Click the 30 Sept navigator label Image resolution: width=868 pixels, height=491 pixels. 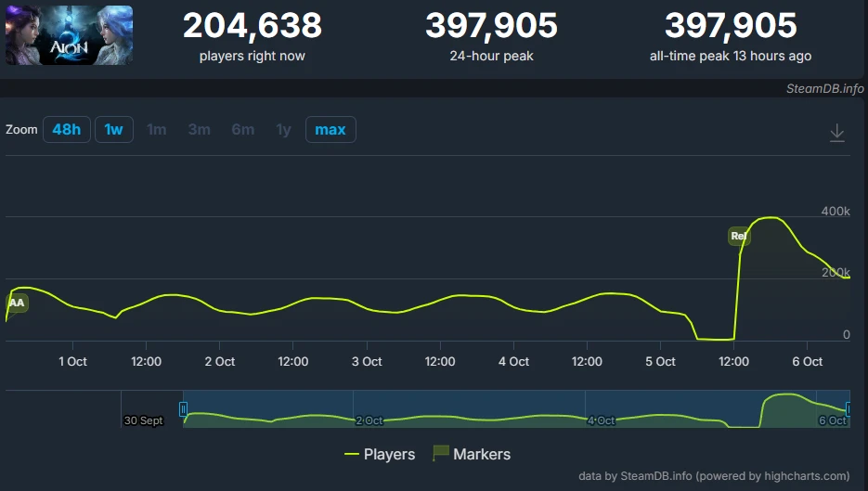pyautogui.click(x=143, y=420)
